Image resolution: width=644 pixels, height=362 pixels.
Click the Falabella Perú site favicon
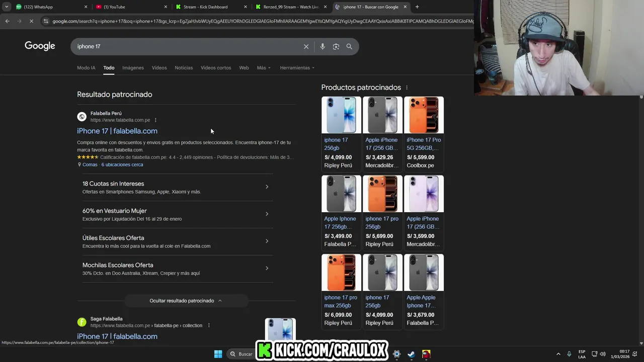(82, 117)
